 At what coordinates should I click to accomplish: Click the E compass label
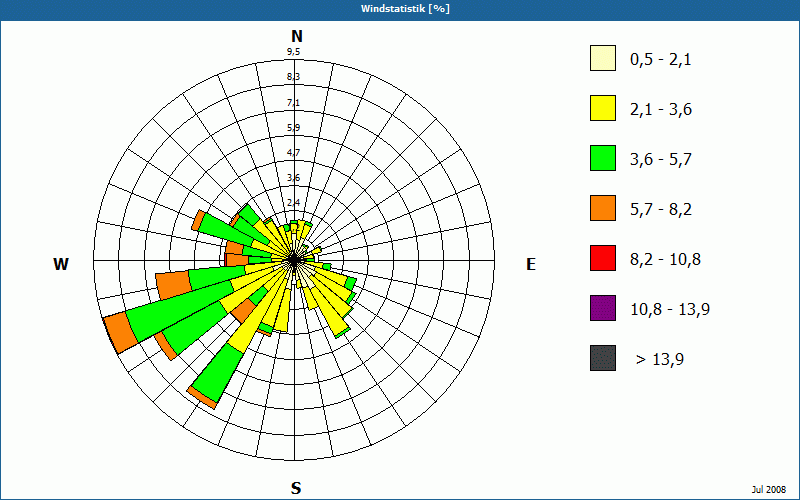click(x=531, y=264)
